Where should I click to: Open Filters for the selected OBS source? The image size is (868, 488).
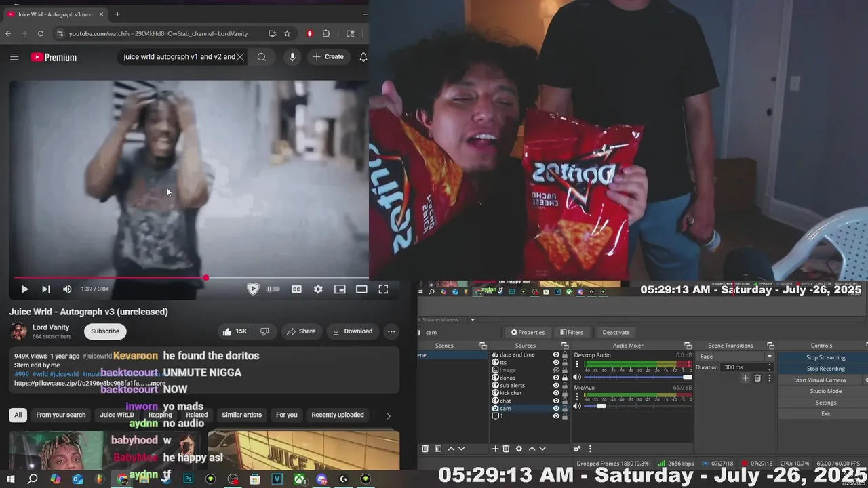572,332
